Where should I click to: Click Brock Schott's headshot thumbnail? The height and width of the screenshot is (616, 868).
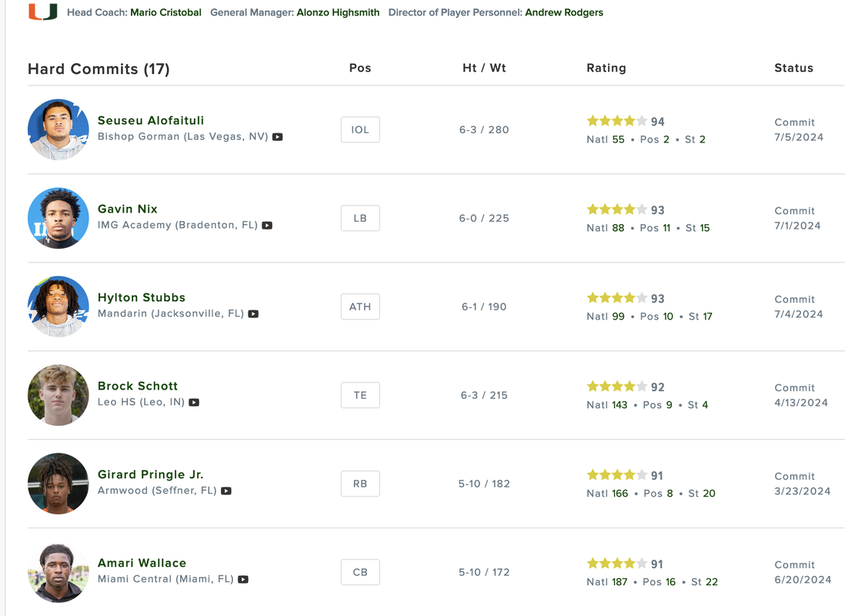[x=58, y=395]
